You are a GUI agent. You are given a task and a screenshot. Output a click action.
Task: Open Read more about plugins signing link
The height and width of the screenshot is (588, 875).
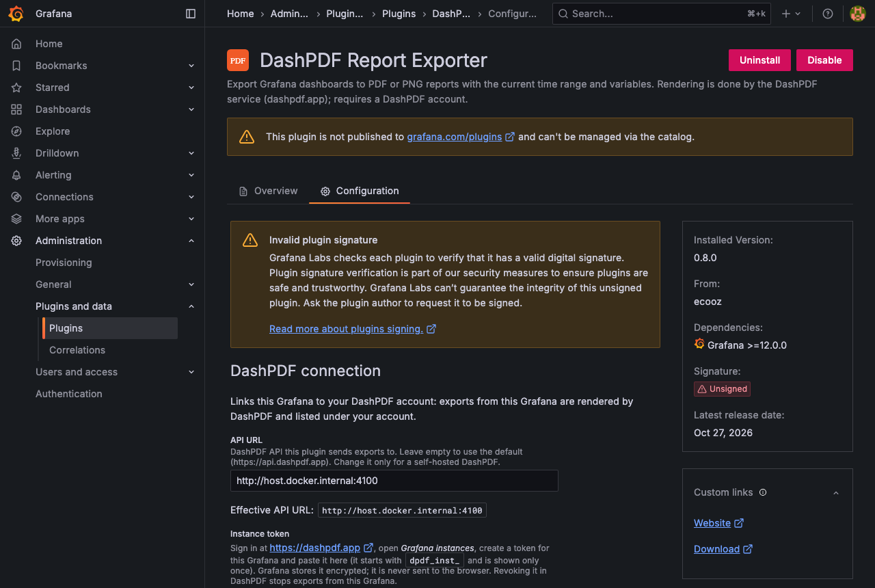[353, 329]
